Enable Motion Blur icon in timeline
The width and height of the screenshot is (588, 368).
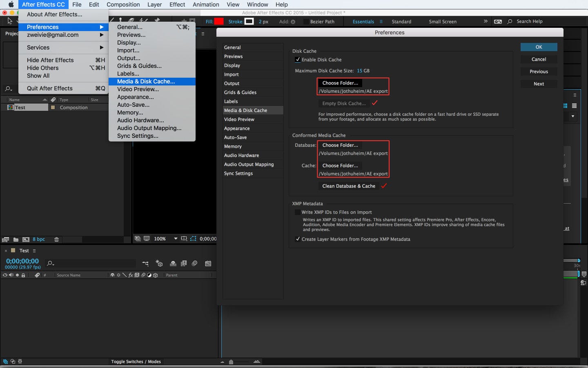(x=195, y=264)
